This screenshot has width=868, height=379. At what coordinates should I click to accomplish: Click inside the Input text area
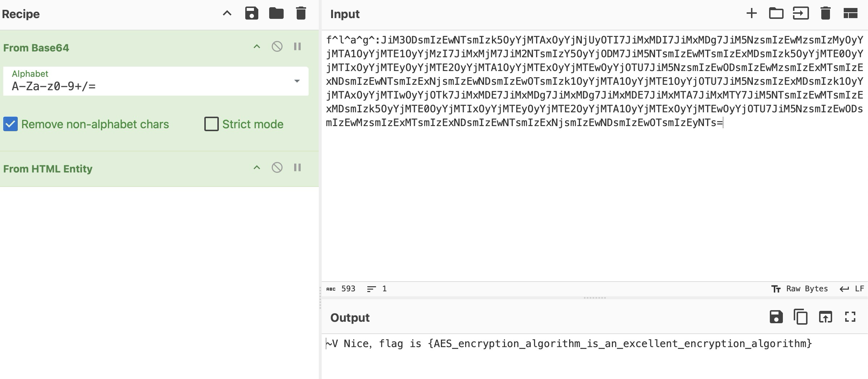tap(594, 156)
